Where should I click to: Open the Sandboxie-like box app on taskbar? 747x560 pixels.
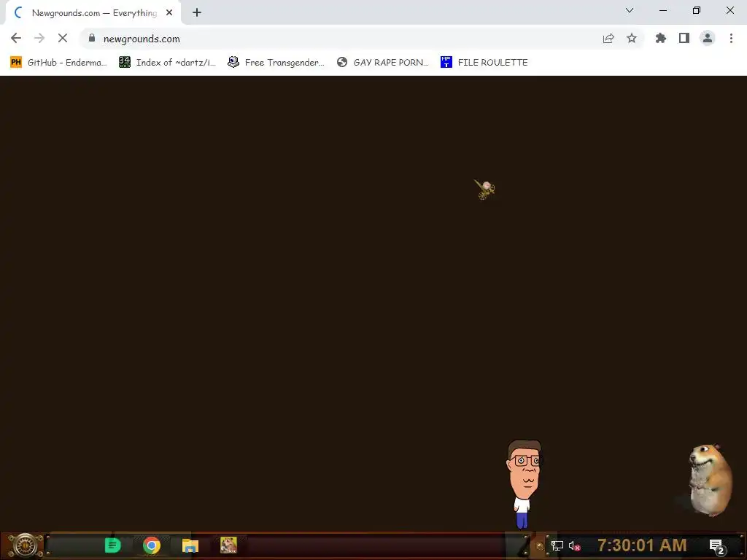coord(228,545)
